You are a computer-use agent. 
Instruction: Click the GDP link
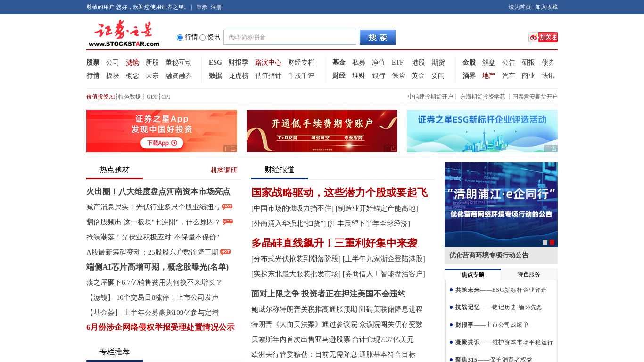[x=152, y=97]
